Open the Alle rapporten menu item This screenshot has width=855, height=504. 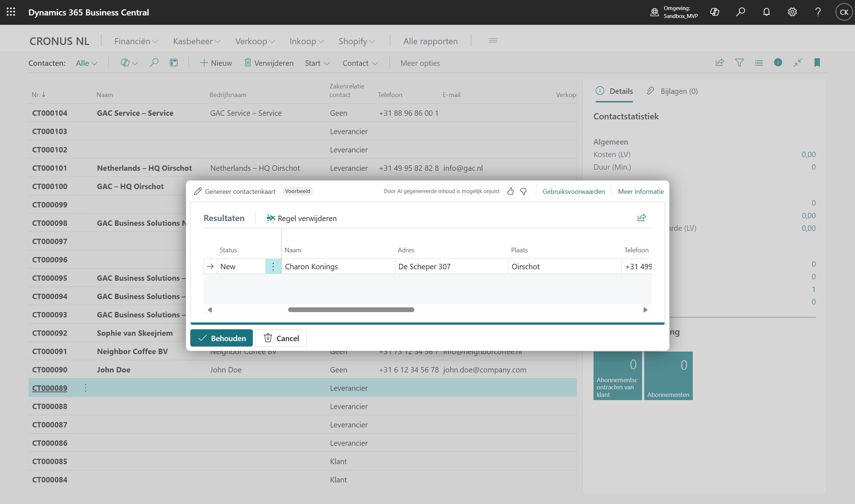tap(430, 41)
